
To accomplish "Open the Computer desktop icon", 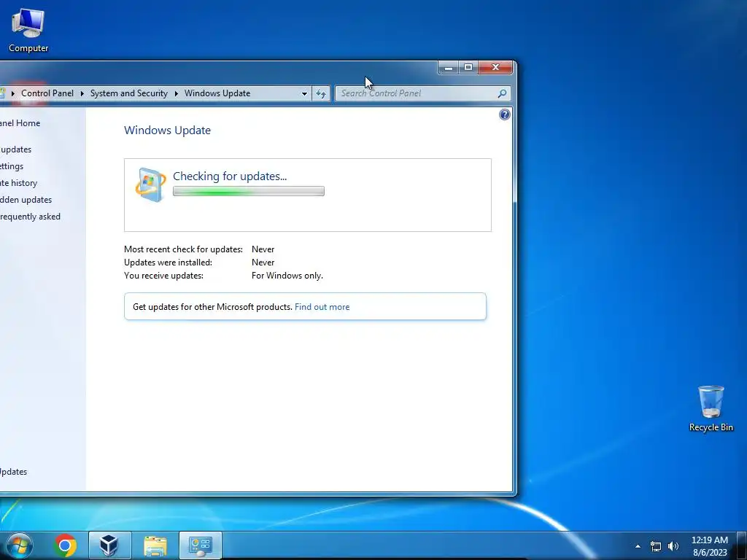I will point(28,31).
